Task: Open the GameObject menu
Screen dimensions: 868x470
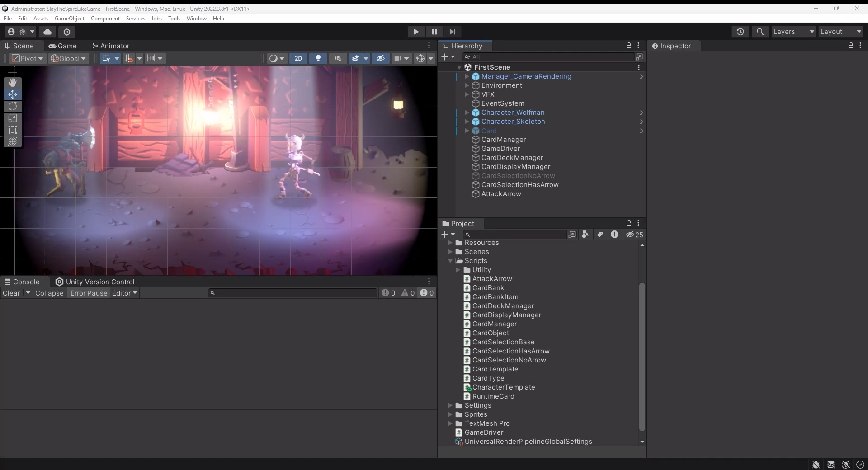Action: point(69,18)
